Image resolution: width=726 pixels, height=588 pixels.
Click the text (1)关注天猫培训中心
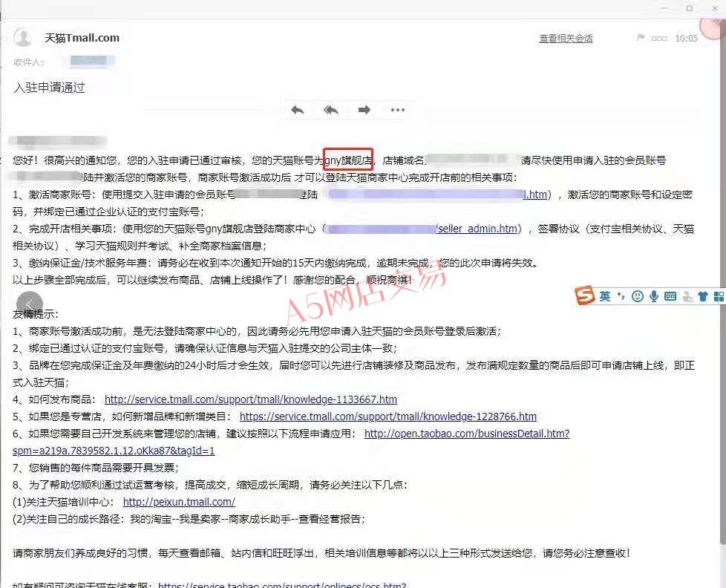click(x=63, y=502)
